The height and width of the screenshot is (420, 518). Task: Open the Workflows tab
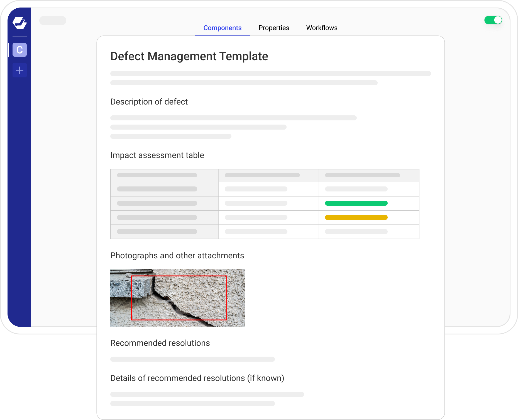321,28
